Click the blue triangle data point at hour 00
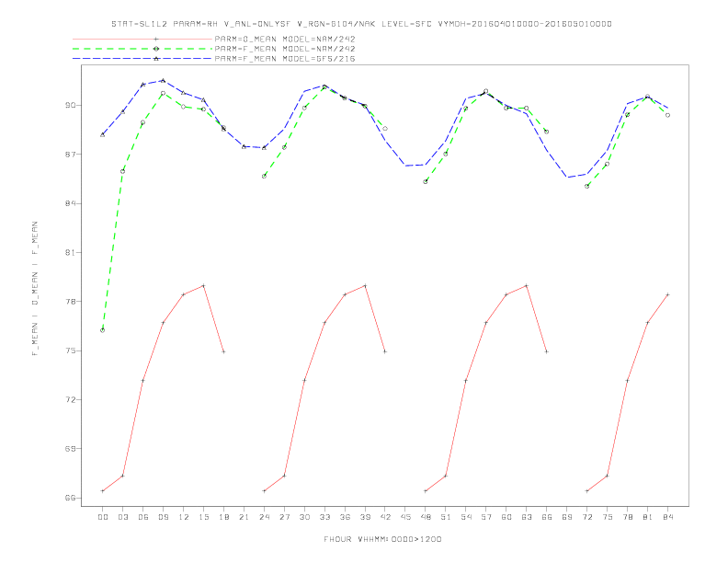Viewport: 728px width, 563px height. 103,134
